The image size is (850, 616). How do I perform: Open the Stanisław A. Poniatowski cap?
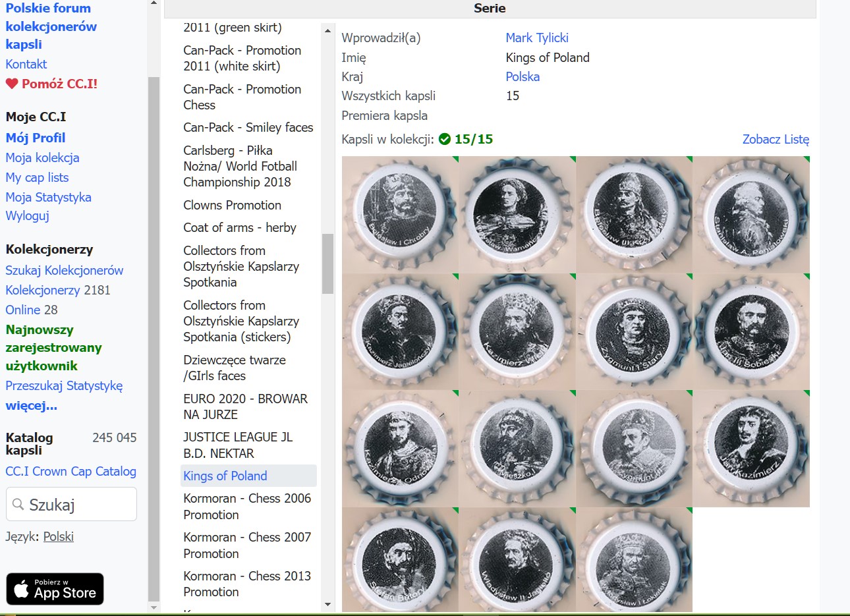(751, 214)
